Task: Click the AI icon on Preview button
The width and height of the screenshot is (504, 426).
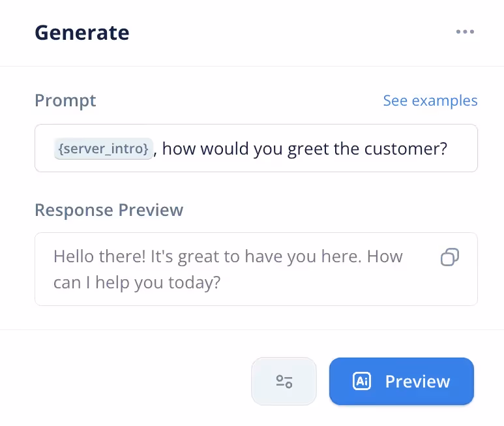Action: tap(362, 381)
